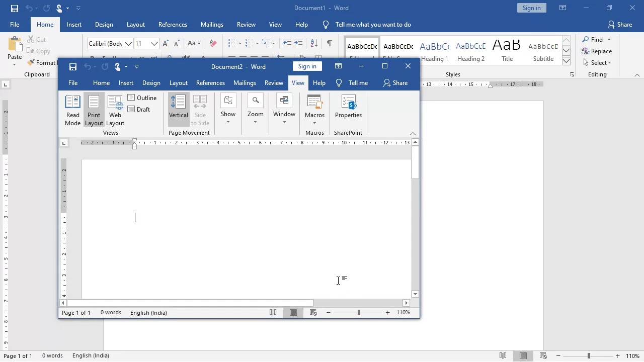Open the File menu in Document2
The image size is (644, 362).
point(73,83)
